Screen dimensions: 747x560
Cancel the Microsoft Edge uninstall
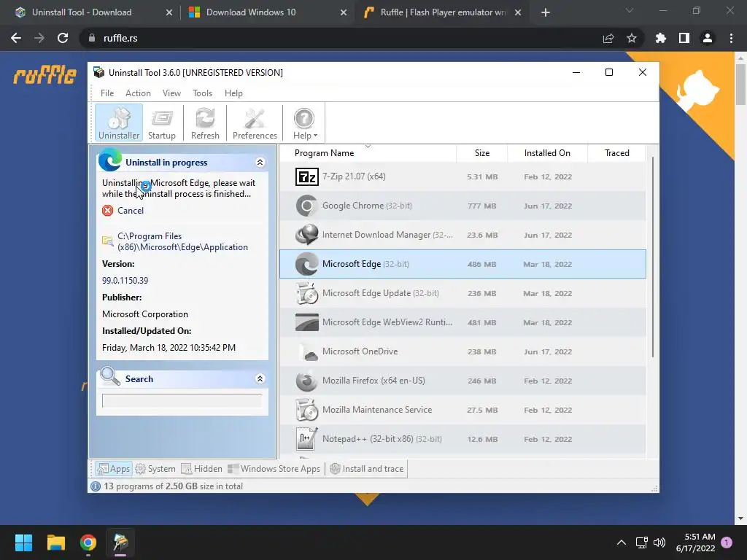point(130,211)
